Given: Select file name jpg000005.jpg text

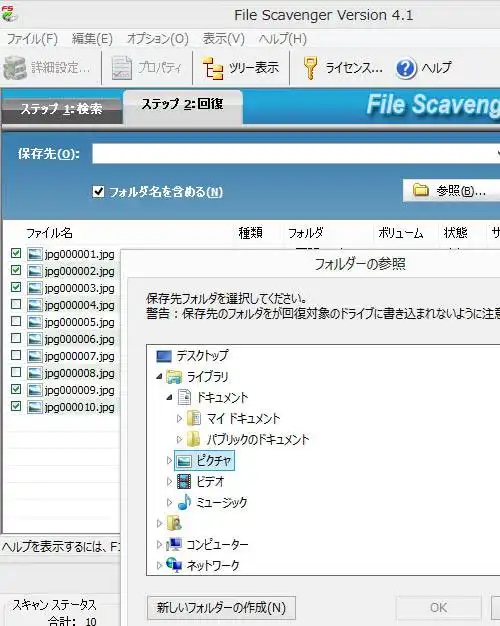Looking at the screenshot, I should tap(79, 322).
